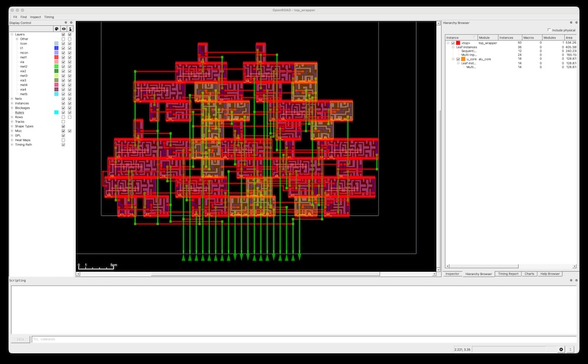
Task: Collapse the Layers tree group
Action: click(12, 35)
